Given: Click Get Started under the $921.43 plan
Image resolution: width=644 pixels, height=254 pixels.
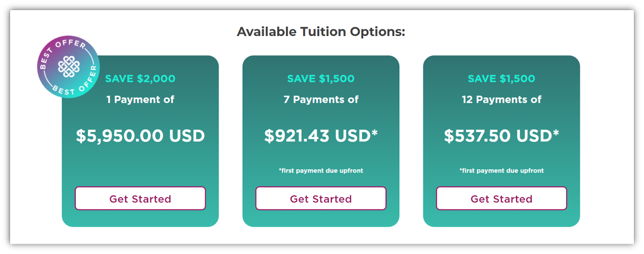Looking at the screenshot, I should 321,198.
